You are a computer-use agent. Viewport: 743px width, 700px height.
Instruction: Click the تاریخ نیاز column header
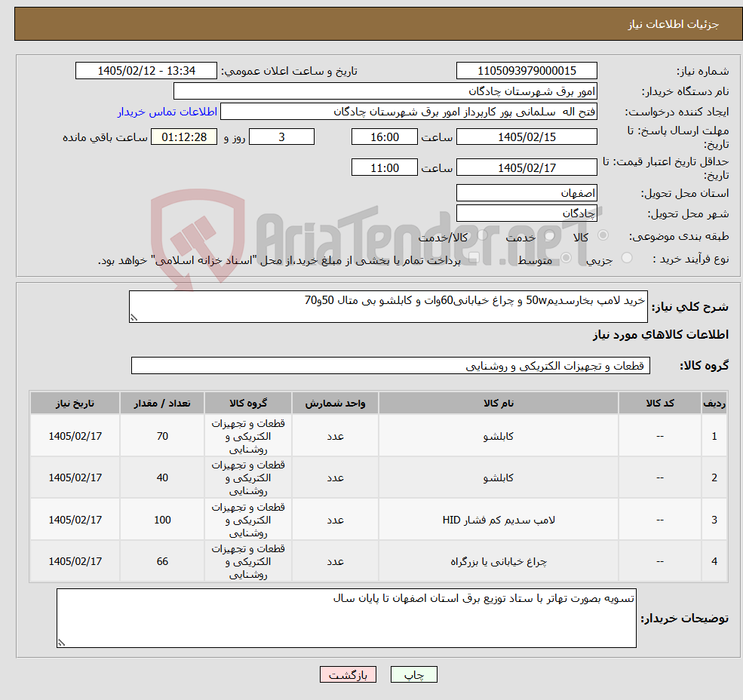pos(75,404)
